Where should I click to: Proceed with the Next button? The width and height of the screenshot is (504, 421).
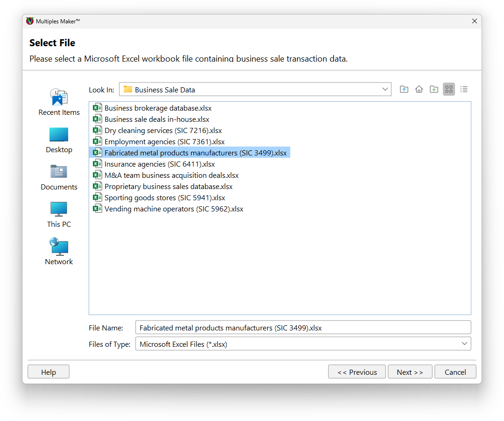coord(410,372)
